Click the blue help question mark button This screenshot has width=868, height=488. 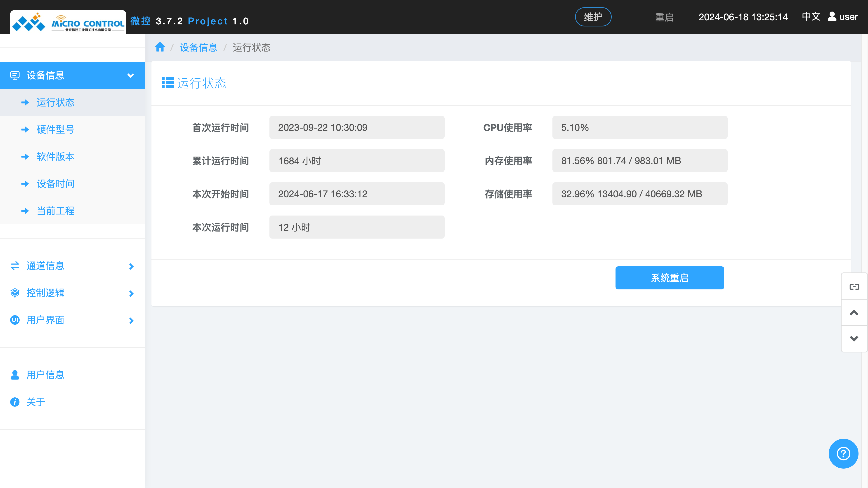pyautogui.click(x=843, y=453)
